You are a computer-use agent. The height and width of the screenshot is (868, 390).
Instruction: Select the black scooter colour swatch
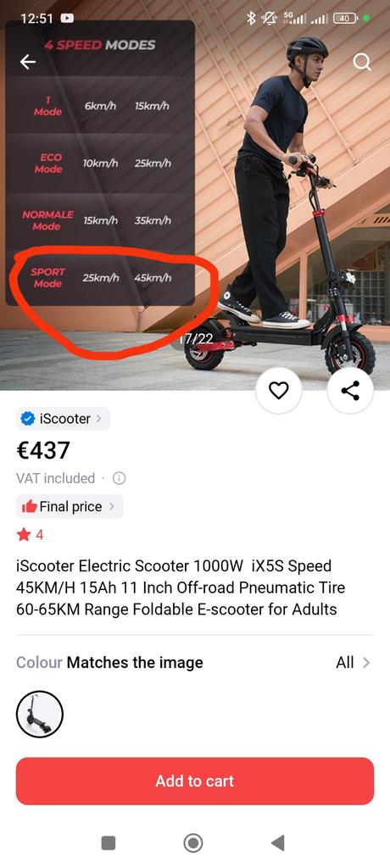tap(40, 714)
